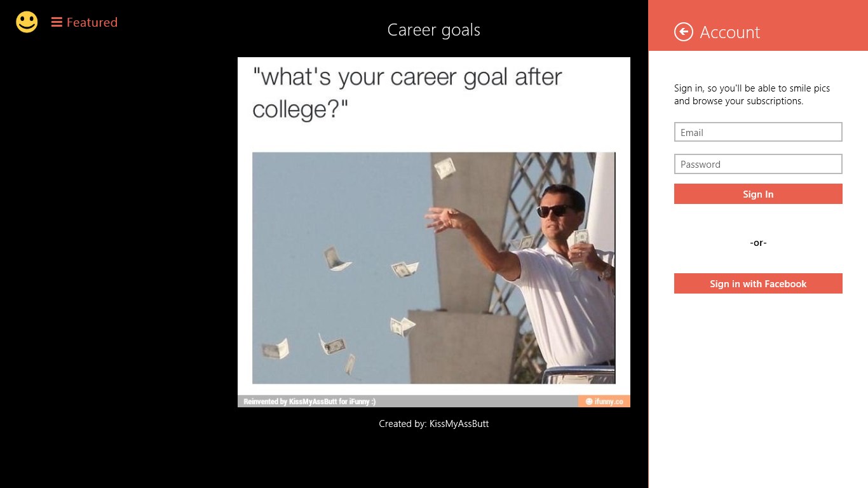Click the -or- separator text
The height and width of the screenshot is (488, 868).
tap(758, 243)
